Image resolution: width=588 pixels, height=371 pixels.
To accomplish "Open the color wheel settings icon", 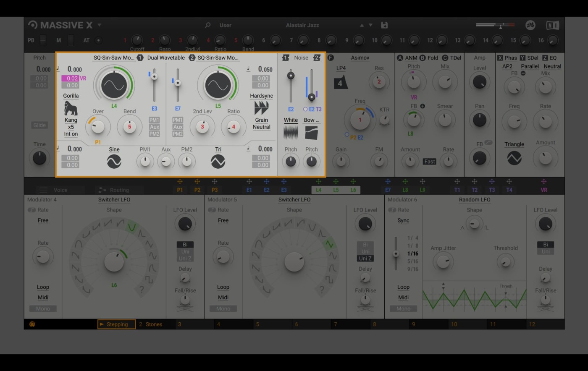I will tap(530, 25).
